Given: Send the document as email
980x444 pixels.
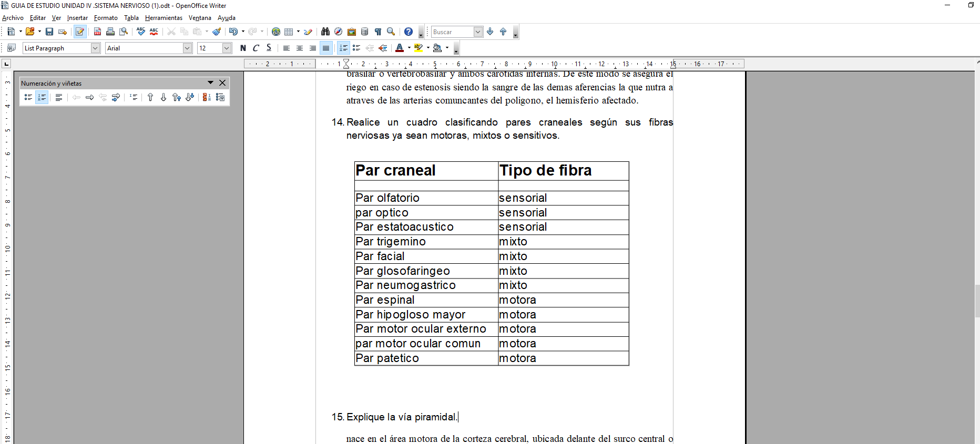Looking at the screenshot, I should 63,32.
